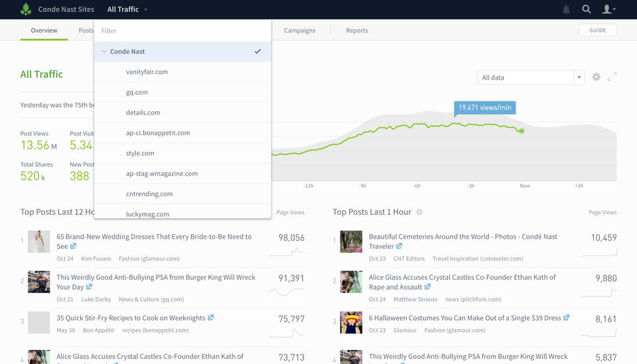637x364 pixels.
Task: Open search with the magnifier icon
Action: pyautogui.click(x=586, y=9)
